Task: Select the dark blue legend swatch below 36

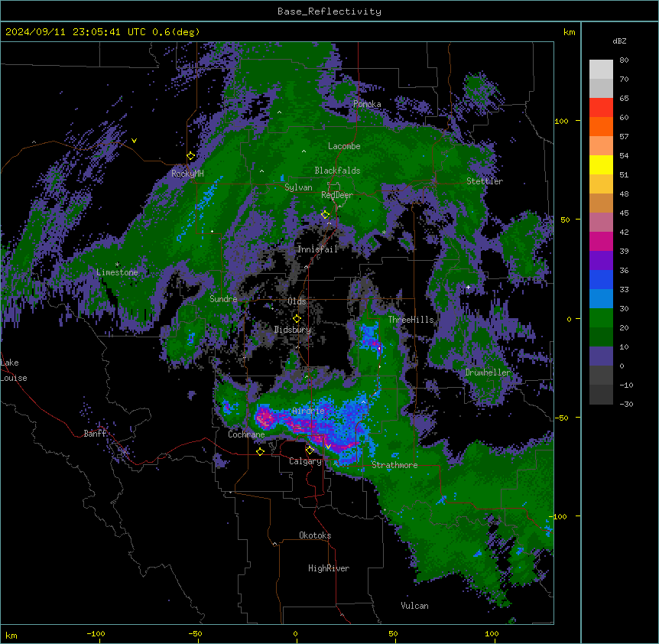Action: coord(601,279)
